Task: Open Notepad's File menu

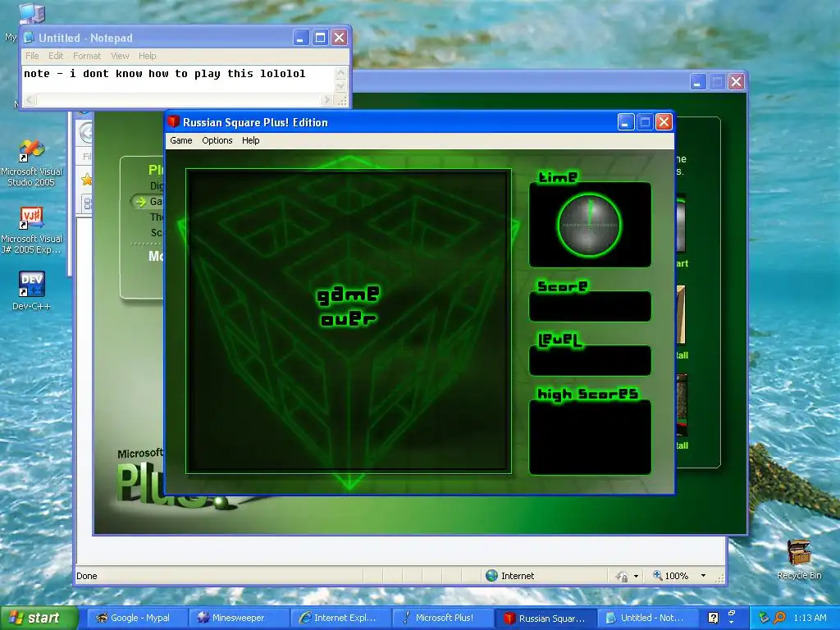Action: [32, 56]
